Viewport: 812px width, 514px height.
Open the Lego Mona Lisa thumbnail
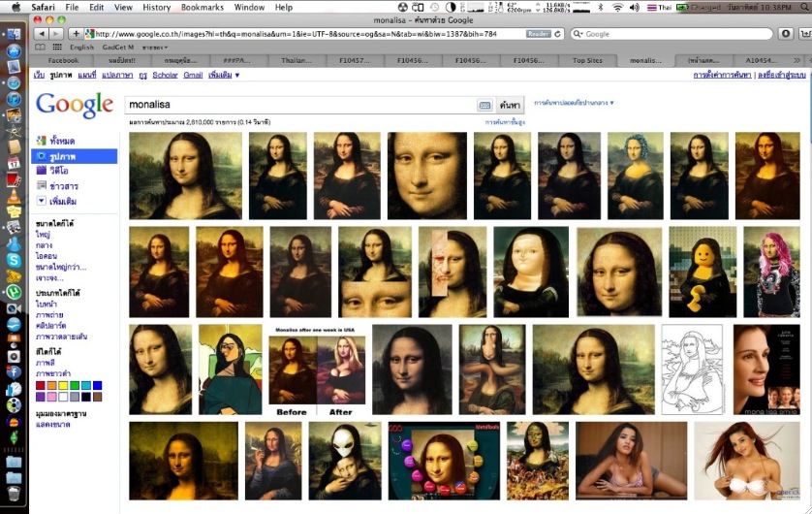703,272
